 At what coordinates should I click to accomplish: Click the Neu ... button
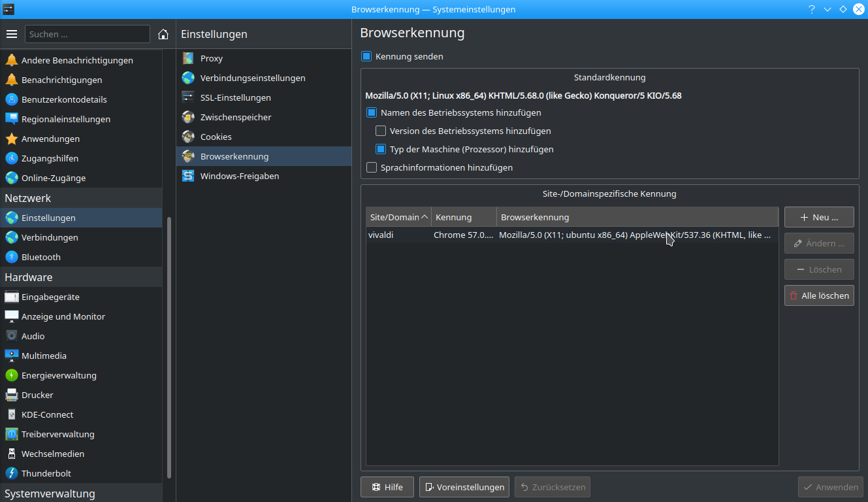coord(819,217)
